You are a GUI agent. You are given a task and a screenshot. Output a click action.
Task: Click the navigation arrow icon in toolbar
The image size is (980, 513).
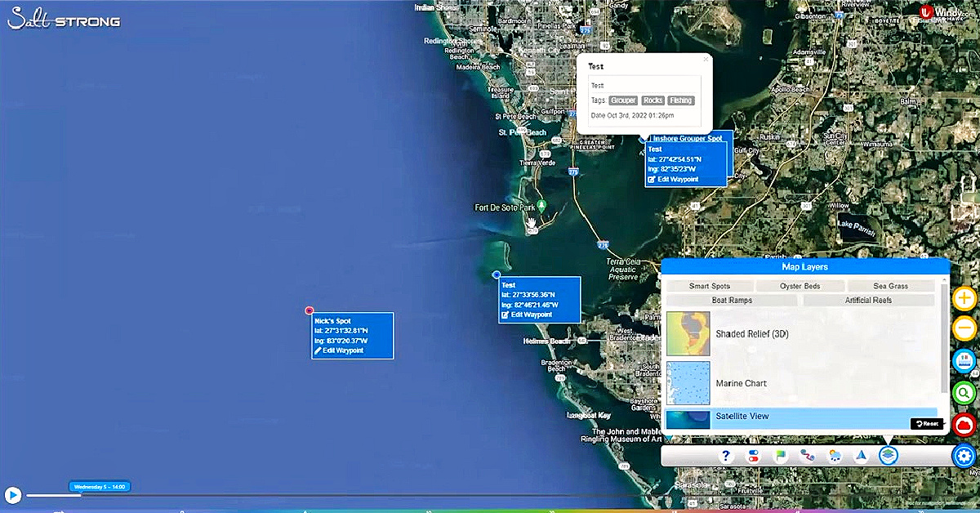point(860,457)
